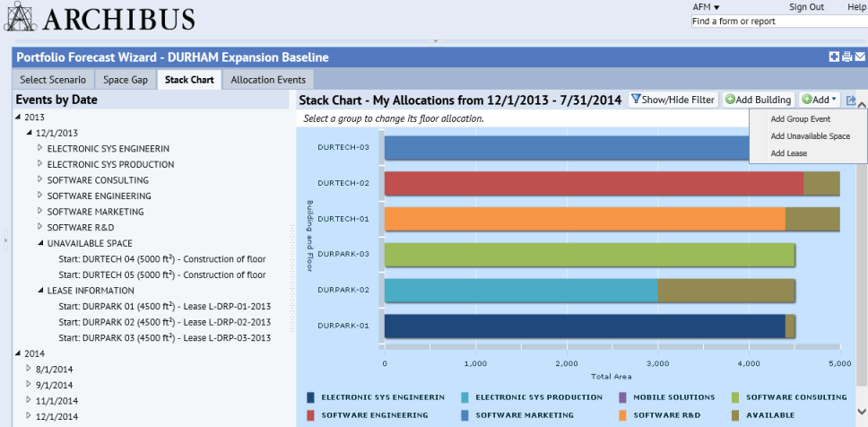Open the Add dropdown button
This screenshot has width=868, height=427.
click(820, 100)
